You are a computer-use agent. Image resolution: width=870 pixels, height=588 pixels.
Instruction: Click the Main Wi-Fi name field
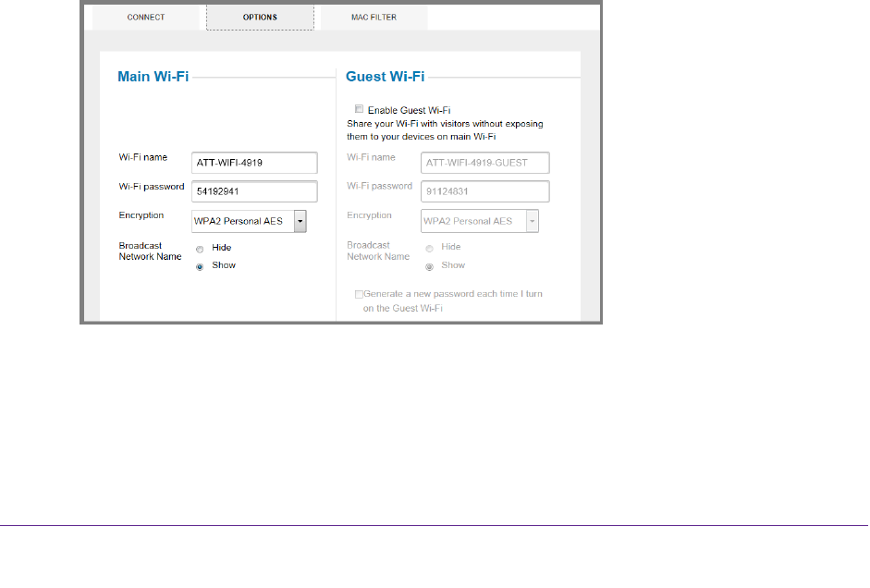(x=254, y=163)
